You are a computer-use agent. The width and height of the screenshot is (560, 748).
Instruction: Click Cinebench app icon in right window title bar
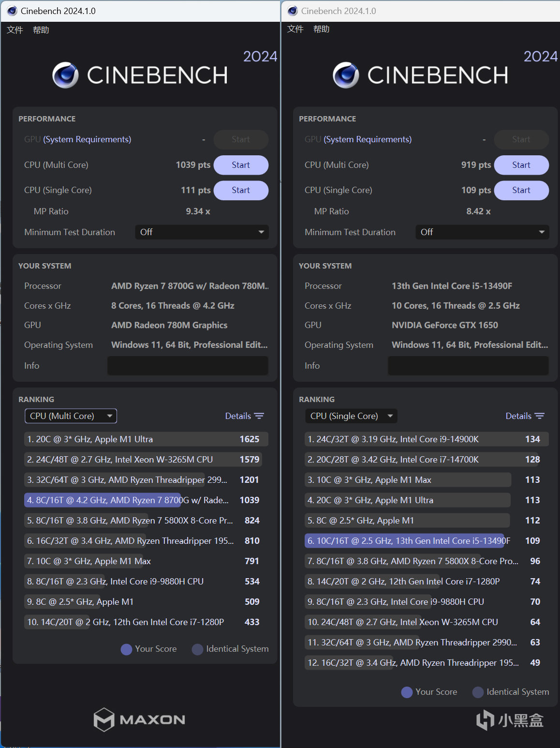[293, 11]
